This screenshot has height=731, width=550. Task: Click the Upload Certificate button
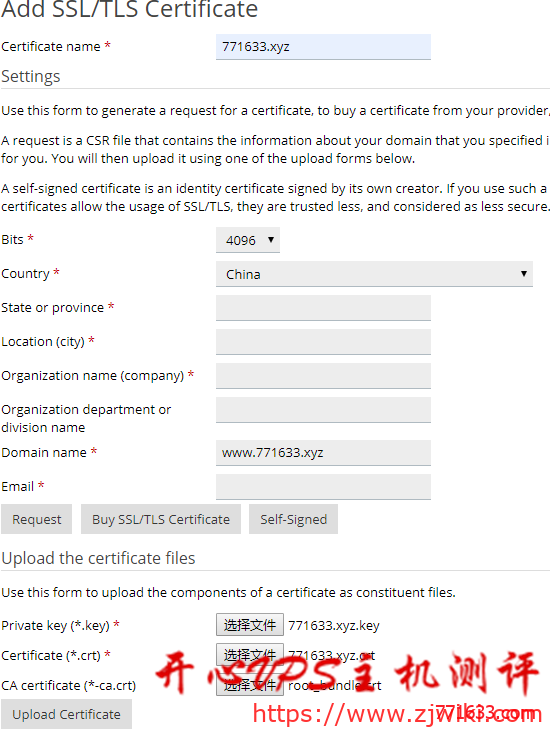[66, 714]
